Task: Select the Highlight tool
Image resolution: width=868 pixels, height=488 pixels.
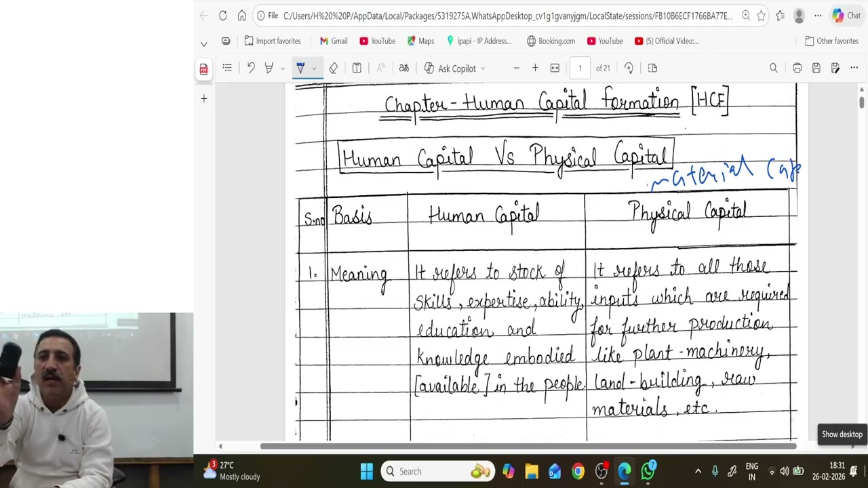Action: click(x=269, y=68)
